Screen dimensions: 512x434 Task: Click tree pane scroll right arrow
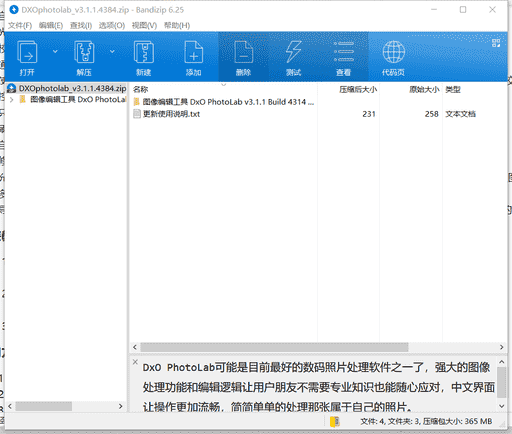tap(121, 406)
